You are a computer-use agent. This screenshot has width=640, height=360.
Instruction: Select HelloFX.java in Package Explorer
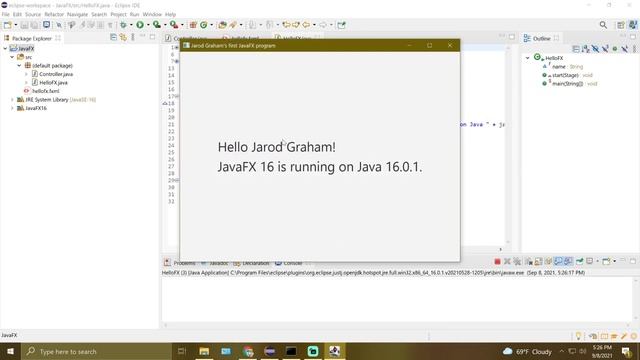pos(50,82)
